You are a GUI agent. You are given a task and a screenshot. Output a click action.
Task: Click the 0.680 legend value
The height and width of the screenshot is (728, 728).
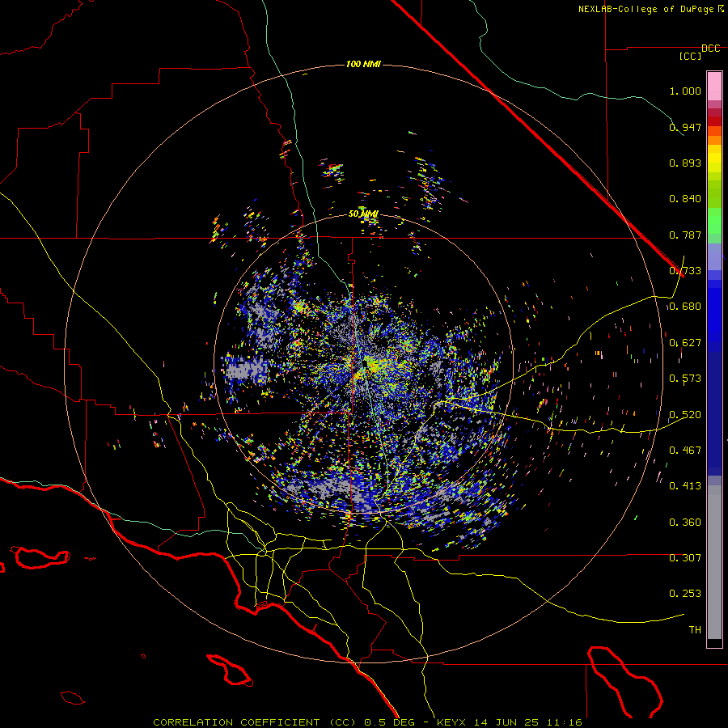click(x=685, y=307)
